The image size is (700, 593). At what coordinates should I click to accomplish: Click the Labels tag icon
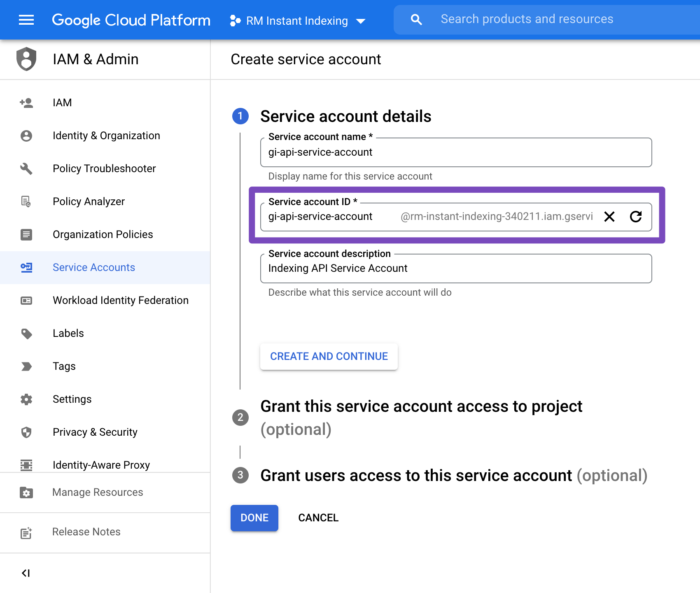[x=26, y=333]
